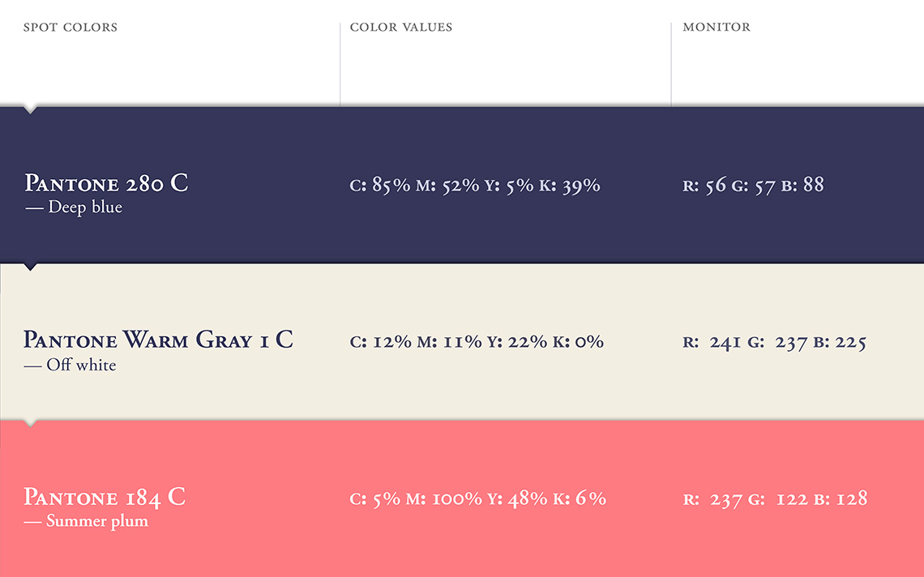The height and width of the screenshot is (577, 924).
Task: Click the Pantone Warm Gray 1 C title
Action: [x=158, y=340]
